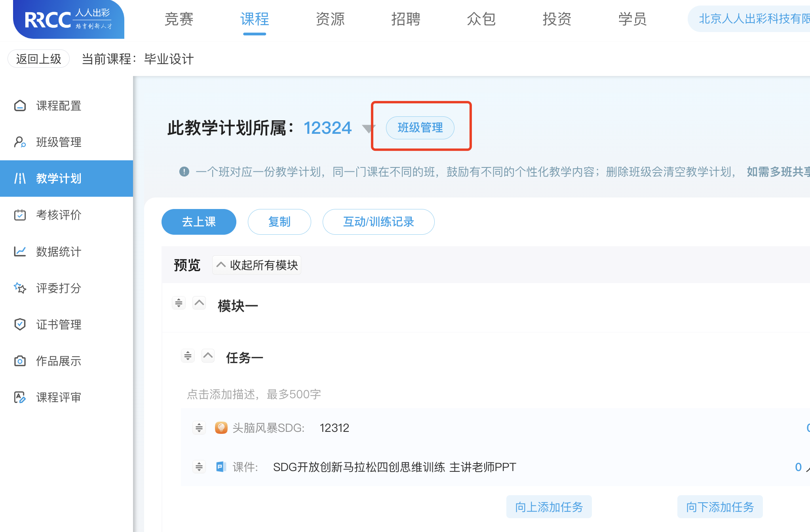
Task: Navigate to 招聘 in top menu
Action: click(x=406, y=19)
